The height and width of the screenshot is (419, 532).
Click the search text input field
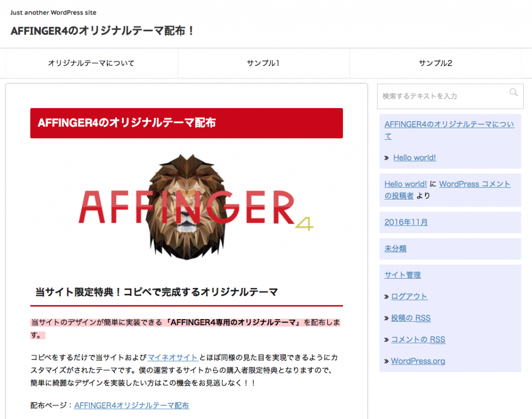pyautogui.click(x=442, y=96)
